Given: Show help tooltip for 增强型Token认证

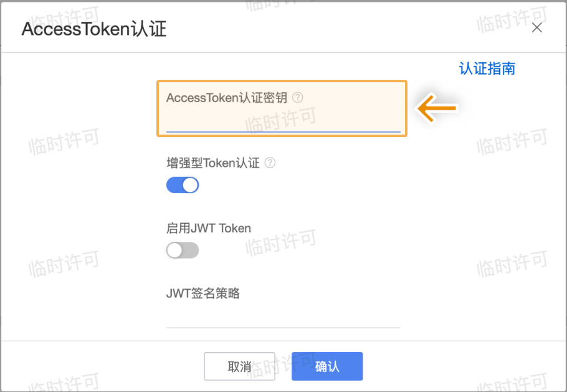Looking at the screenshot, I should tap(270, 163).
